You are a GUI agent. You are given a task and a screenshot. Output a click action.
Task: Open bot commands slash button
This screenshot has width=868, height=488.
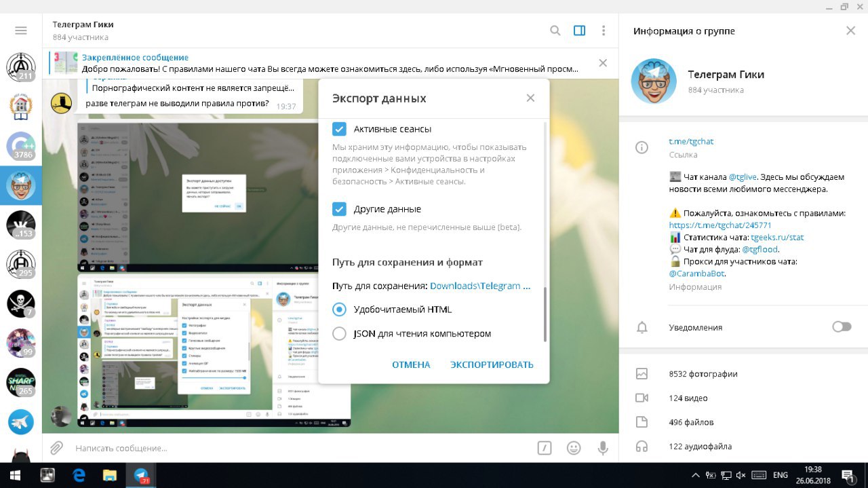pyautogui.click(x=544, y=448)
